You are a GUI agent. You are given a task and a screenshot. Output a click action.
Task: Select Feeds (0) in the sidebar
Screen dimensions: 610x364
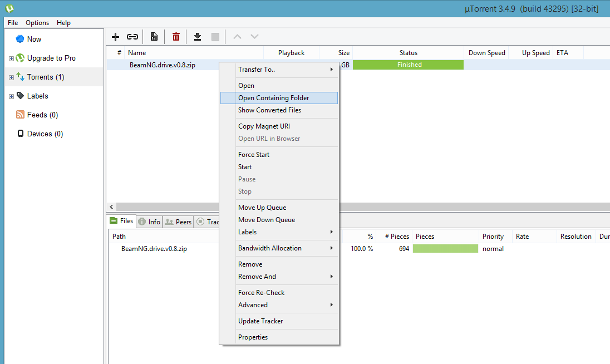click(42, 115)
